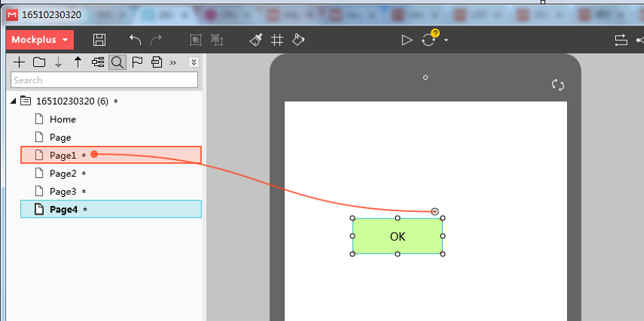Undo the last action
Viewport: 644px width, 321px height.
[x=135, y=39]
